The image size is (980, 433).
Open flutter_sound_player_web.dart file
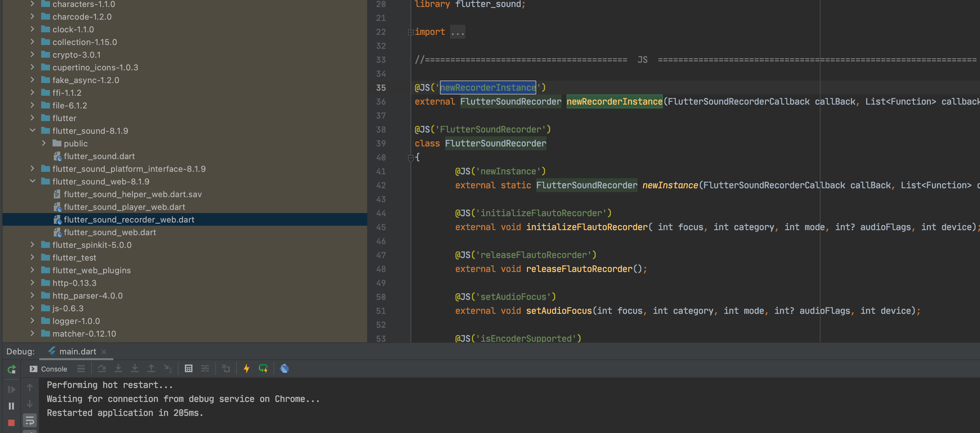[124, 207]
